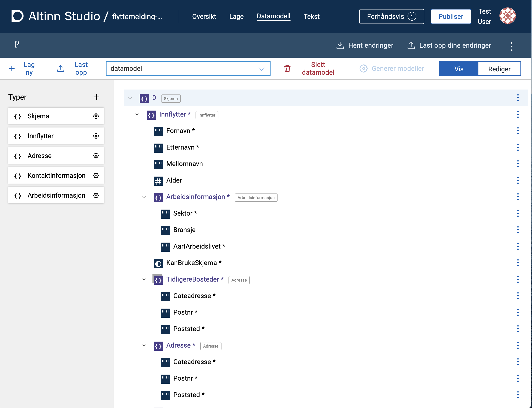Click the plus icon next to Typer
The image size is (532, 408).
tap(96, 97)
